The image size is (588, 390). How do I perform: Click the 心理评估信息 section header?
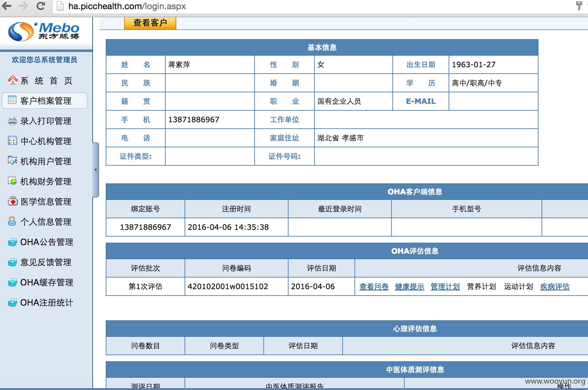[414, 329]
